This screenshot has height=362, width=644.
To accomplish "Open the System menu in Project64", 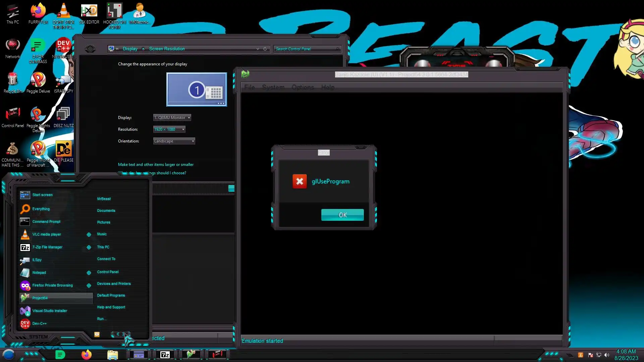I will tap(273, 87).
